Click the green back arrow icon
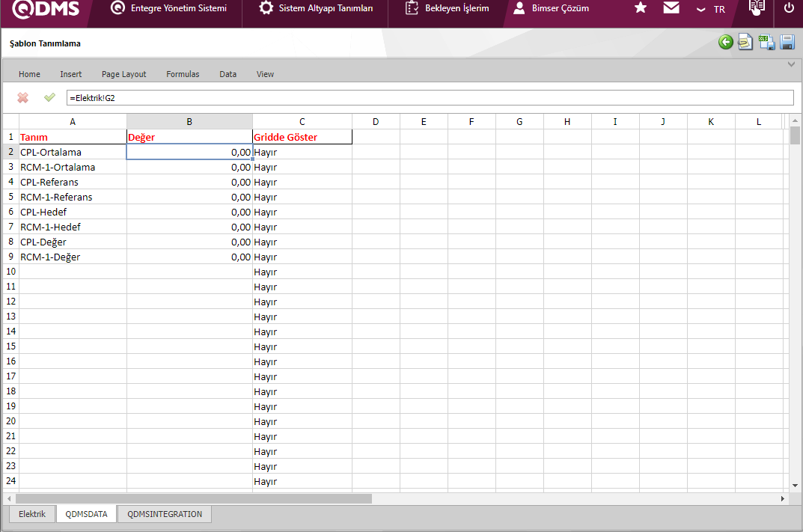Image resolution: width=803 pixels, height=532 pixels. tap(725, 42)
